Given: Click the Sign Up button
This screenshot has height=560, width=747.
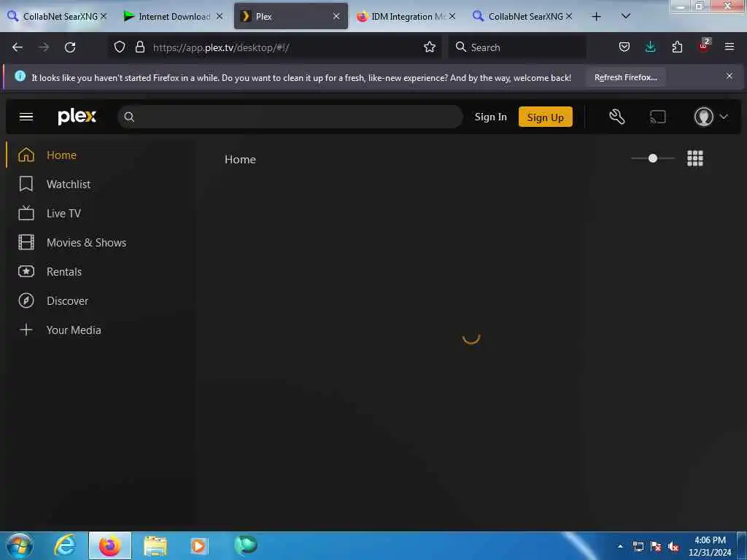Looking at the screenshot, I should pos(546,117).
